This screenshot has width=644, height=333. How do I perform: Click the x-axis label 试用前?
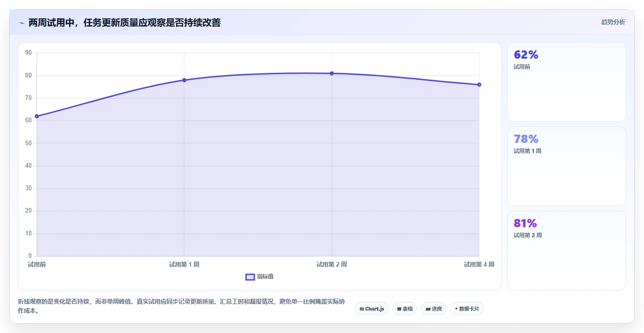(x=37, y=264)
